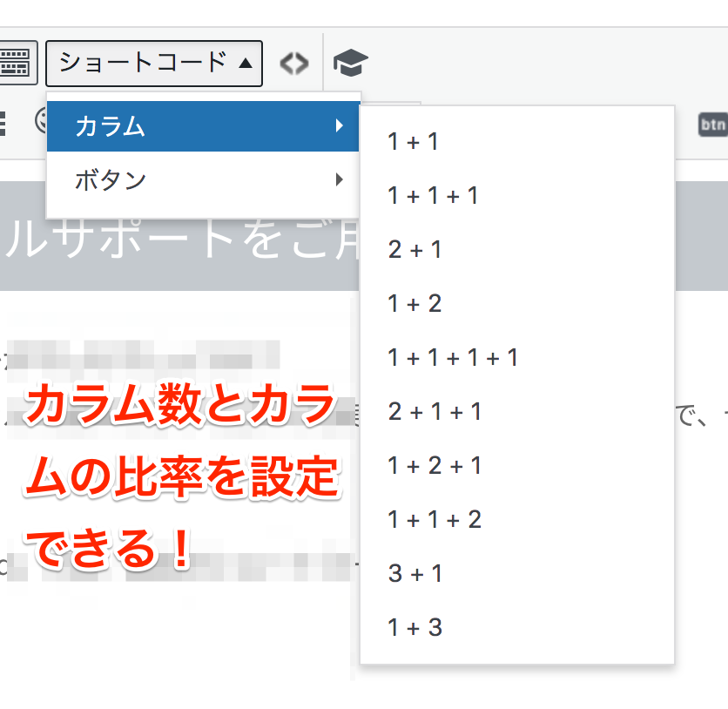Click the code brackets icon

(x=293, y=63)
